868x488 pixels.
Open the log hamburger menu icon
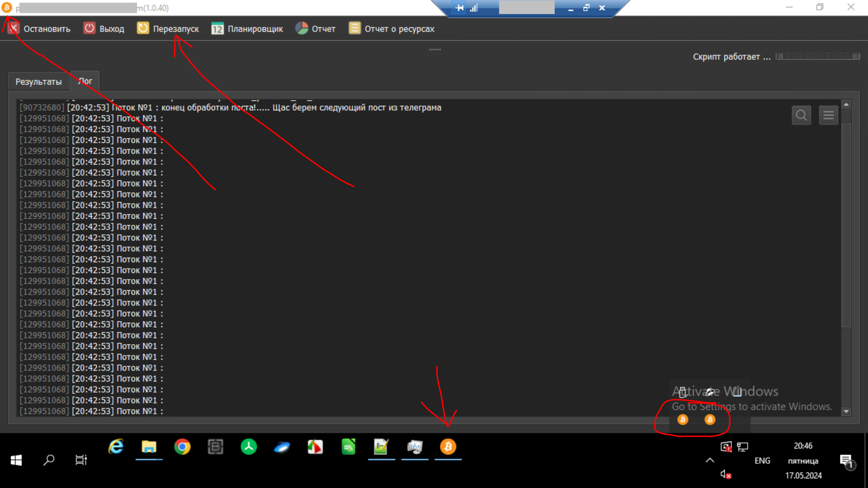click(828, 115)
